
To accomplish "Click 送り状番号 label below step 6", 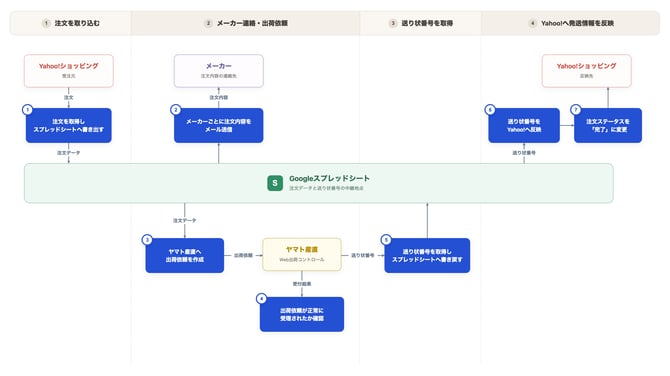I will coord(524,153).
